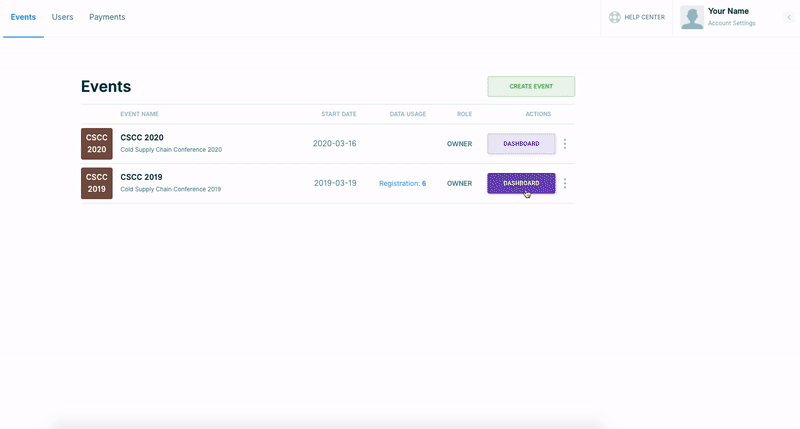This screenshot has width=800, height=429.
Task: Click the Registration: 6 data usage link
Action: [x=402, y=184]
